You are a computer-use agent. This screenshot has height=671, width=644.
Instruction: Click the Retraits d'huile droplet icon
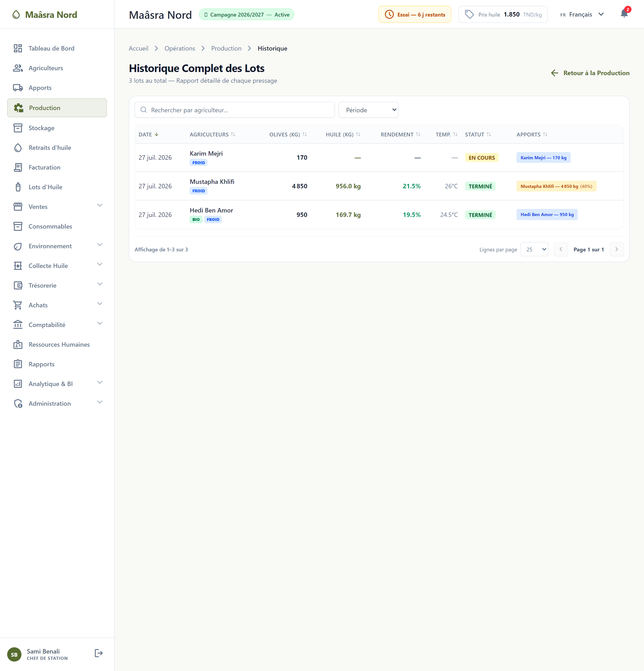click(x=18, y=148)
